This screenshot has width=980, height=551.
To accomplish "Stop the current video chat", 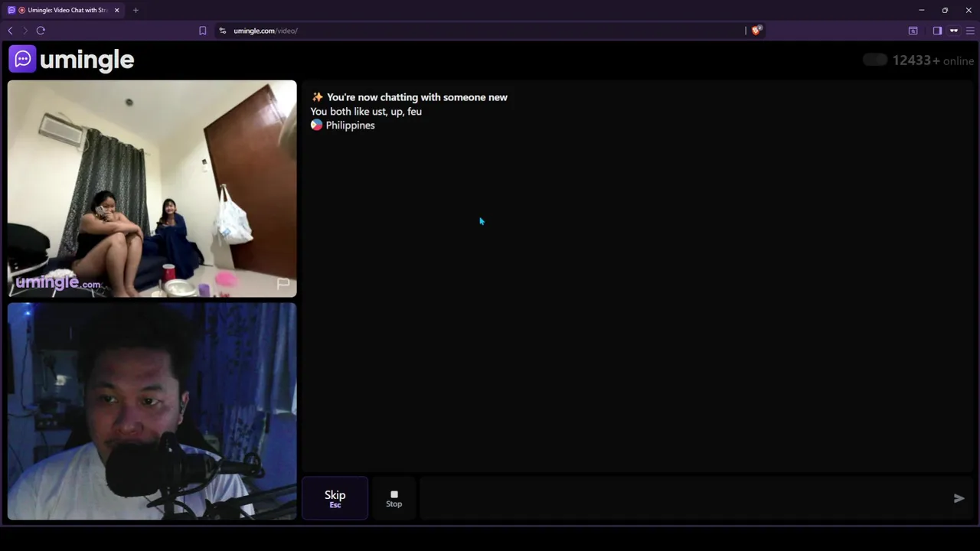I will click(394, 498).
